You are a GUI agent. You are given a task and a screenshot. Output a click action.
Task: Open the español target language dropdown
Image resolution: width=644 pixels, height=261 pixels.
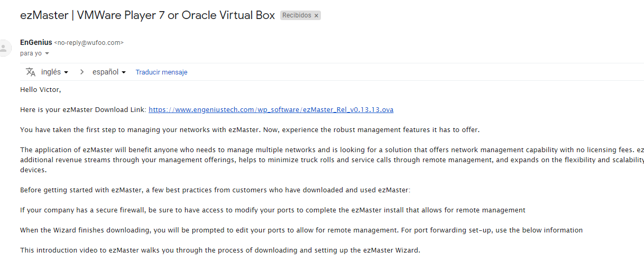coord(109,72)
